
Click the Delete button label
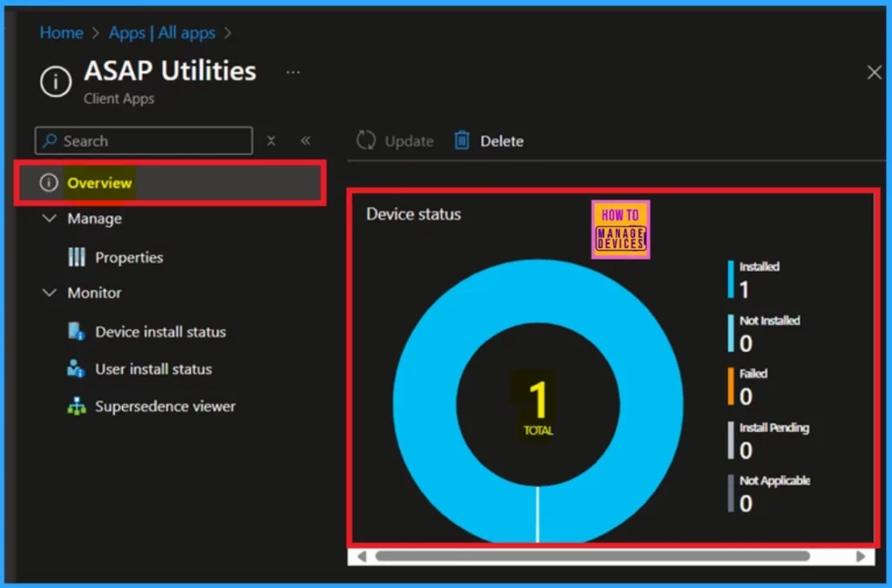click(x=502, y=141)
